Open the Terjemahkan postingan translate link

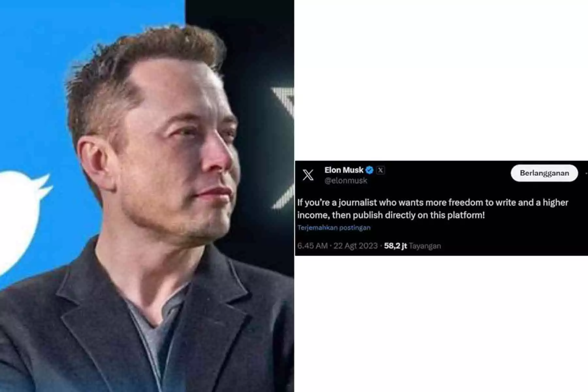click(334, 228)
